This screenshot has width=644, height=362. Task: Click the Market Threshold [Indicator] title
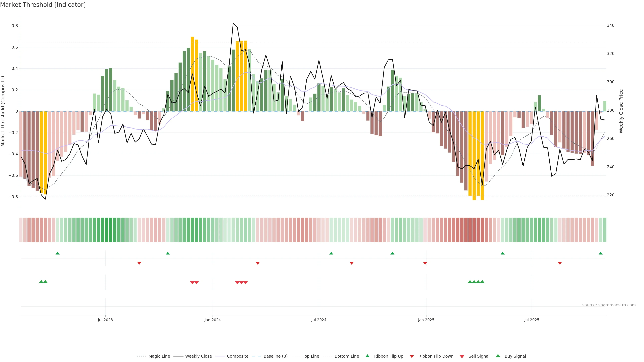point(43,5)
